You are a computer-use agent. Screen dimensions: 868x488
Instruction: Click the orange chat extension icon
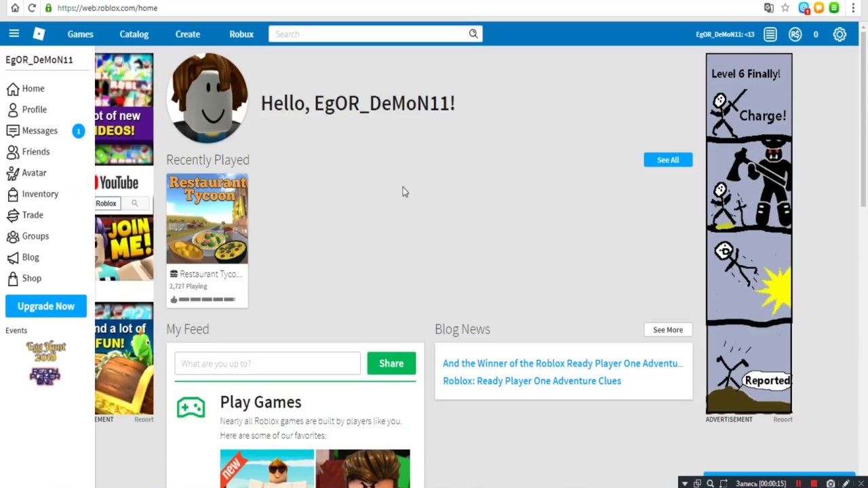819,8
